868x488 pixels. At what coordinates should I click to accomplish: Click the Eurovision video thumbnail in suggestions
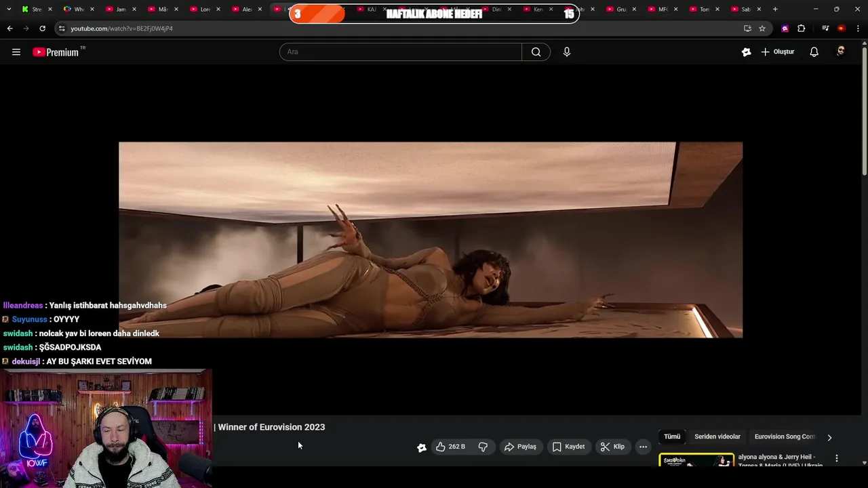696,460
